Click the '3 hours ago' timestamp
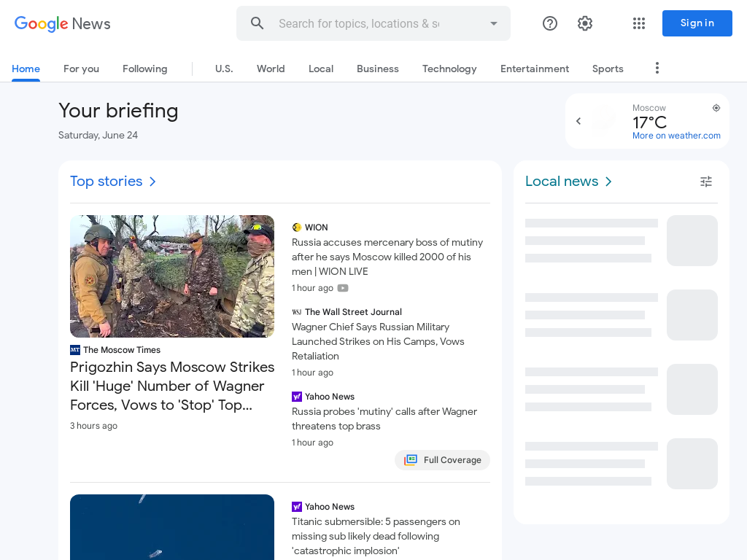747x560 pixels. pyautogui.click(x=94, y=426)
